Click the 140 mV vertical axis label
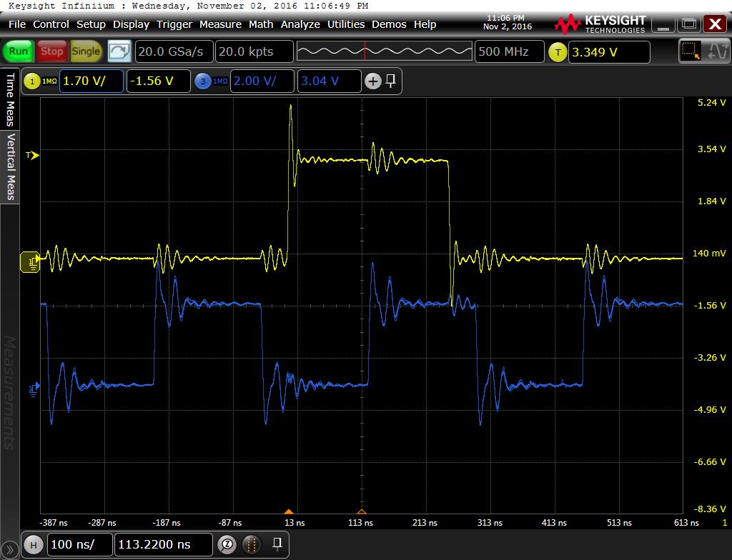This screenshot has width=732, height=560. pyautogui.click(x=709, y=253)
